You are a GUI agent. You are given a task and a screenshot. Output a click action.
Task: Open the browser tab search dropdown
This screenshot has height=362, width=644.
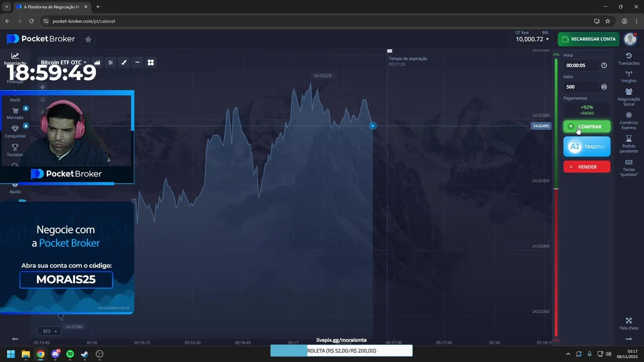tap(7, 7)
